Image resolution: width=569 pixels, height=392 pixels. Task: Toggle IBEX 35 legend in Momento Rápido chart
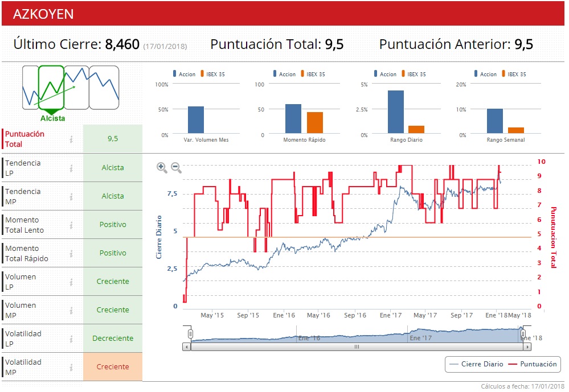313,74
